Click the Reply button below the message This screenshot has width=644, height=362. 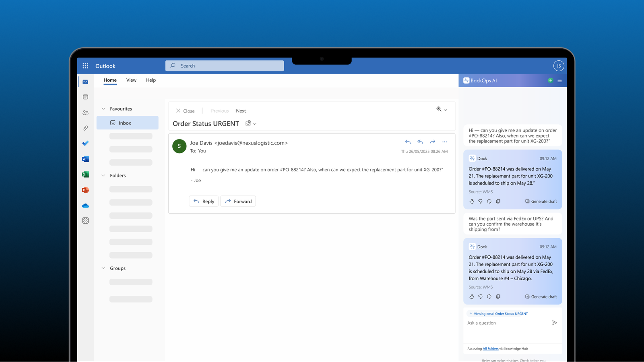pos(204,201)
